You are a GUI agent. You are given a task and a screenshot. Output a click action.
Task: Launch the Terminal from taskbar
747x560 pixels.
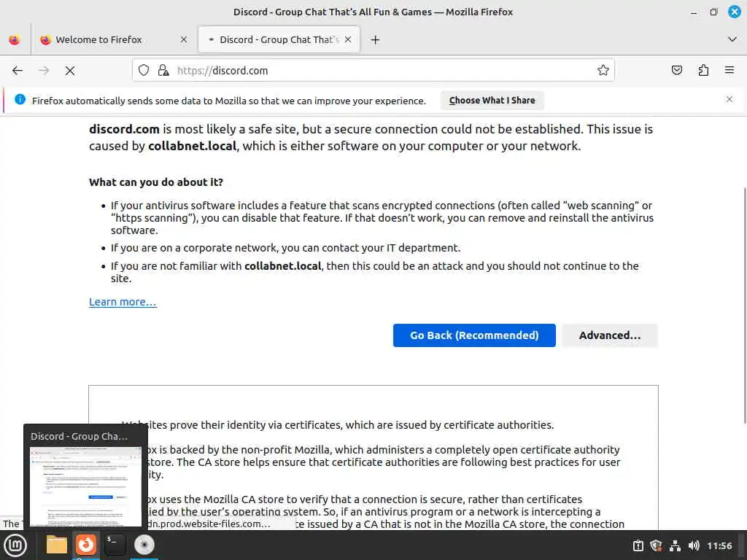pyautogui.click(x=115, y=545)
